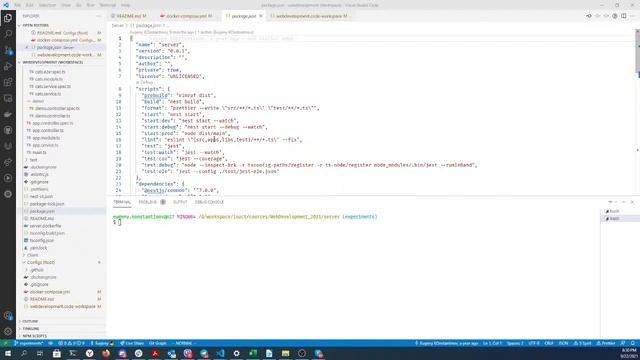The height and width of the screenshot is (360, 640).
Task: Open the Source Control view
Action: point(8,50)
